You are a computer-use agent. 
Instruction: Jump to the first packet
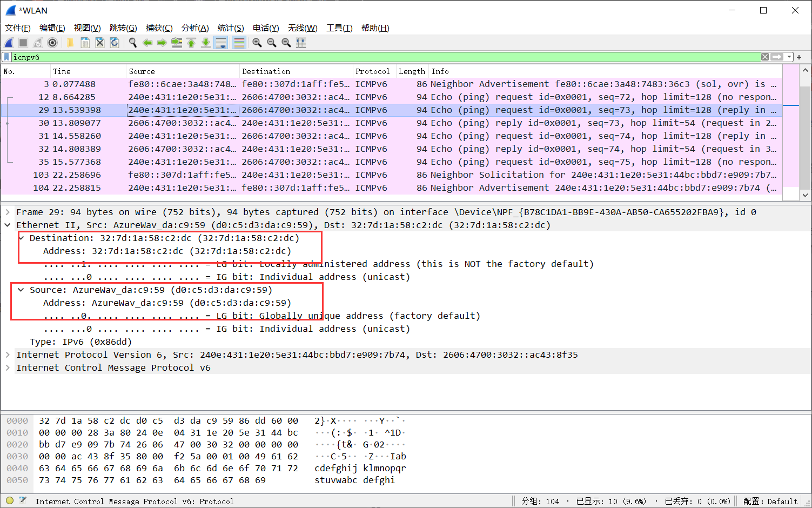191,43
